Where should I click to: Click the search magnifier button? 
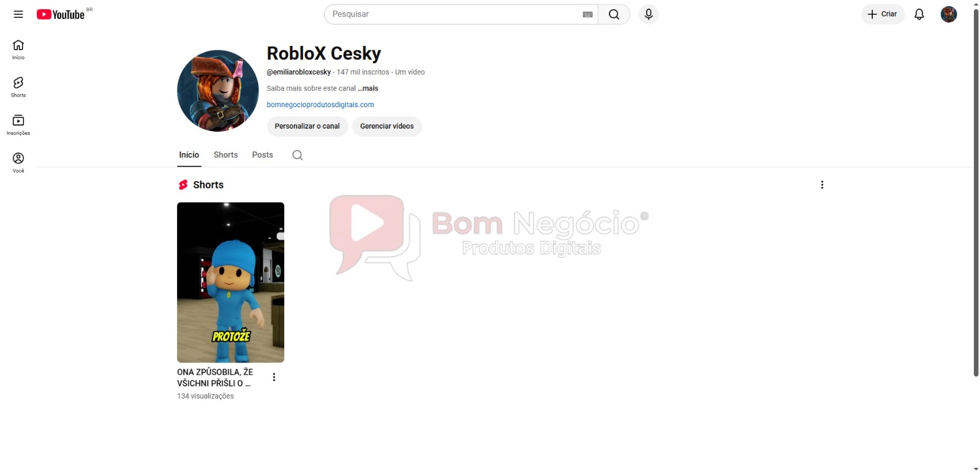click(614, 14)
